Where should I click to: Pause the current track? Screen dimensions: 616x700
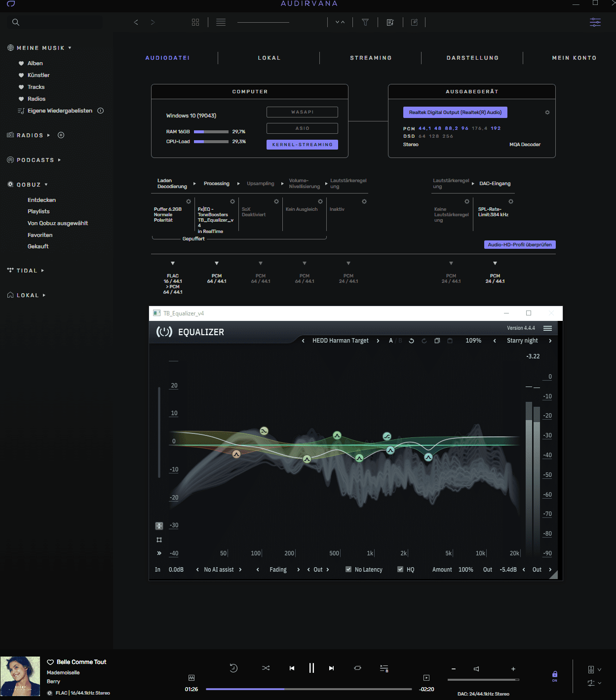[x=311, y=668]
